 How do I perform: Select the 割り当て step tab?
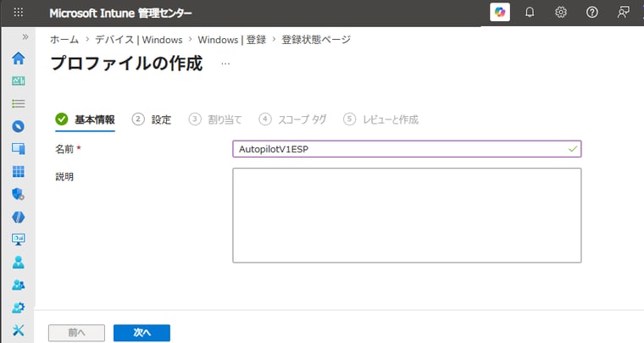[x=215, y=119]
